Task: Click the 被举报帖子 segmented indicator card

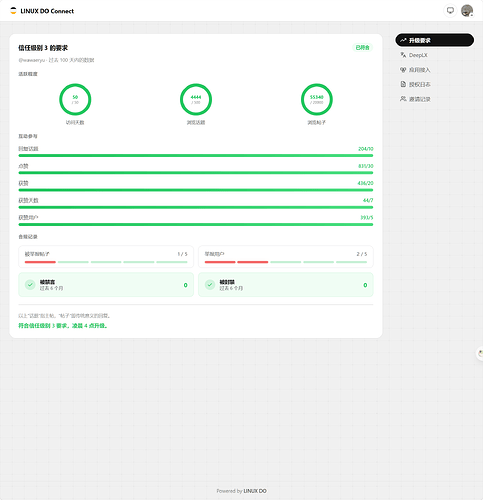Action: [x=106, y=257]
